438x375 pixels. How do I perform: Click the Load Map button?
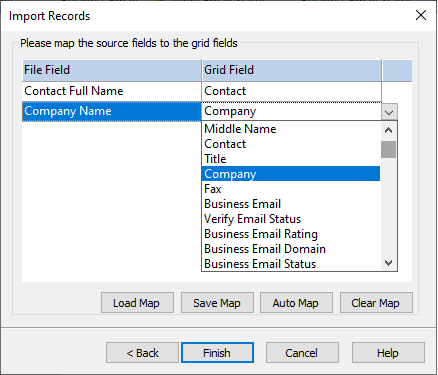(x=137, y=303)
